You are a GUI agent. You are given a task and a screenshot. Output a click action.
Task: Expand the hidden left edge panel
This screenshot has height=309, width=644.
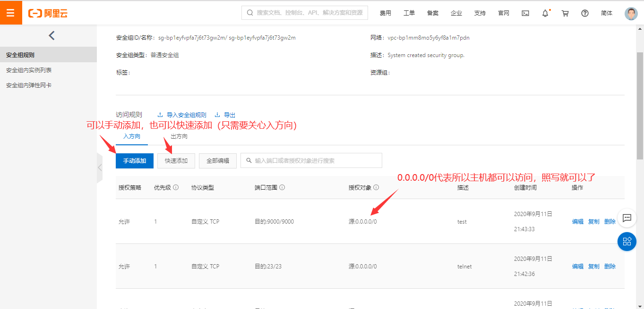pyautogui.click(x=100, y=167)
